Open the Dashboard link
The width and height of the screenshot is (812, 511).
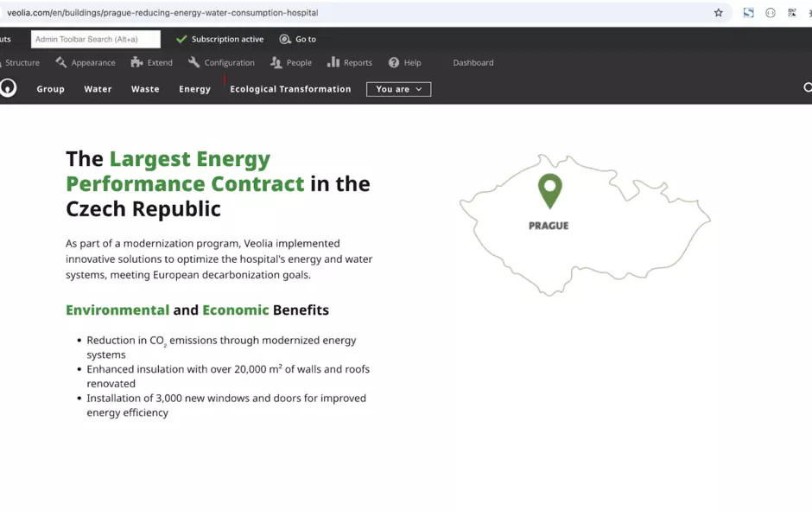473,62
